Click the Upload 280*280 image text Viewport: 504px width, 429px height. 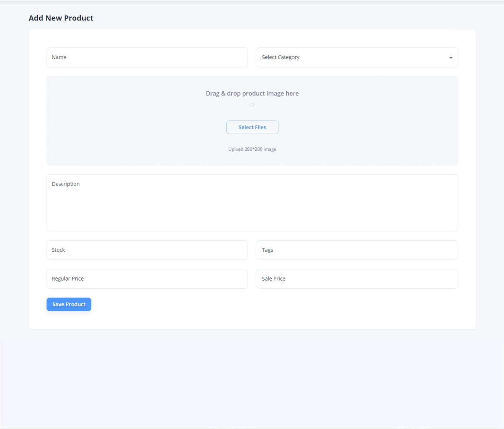pos(252,149)
